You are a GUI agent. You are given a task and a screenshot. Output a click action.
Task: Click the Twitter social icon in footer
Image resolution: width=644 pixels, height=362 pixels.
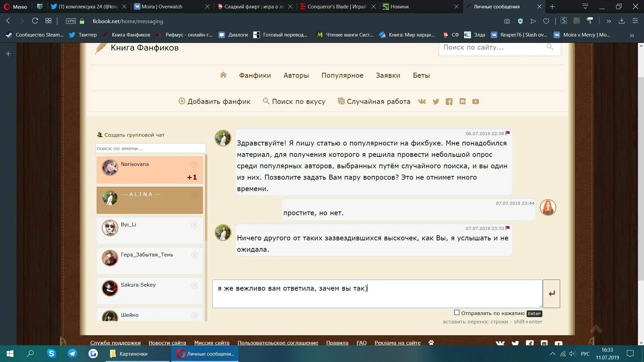(x=515, y=343)
